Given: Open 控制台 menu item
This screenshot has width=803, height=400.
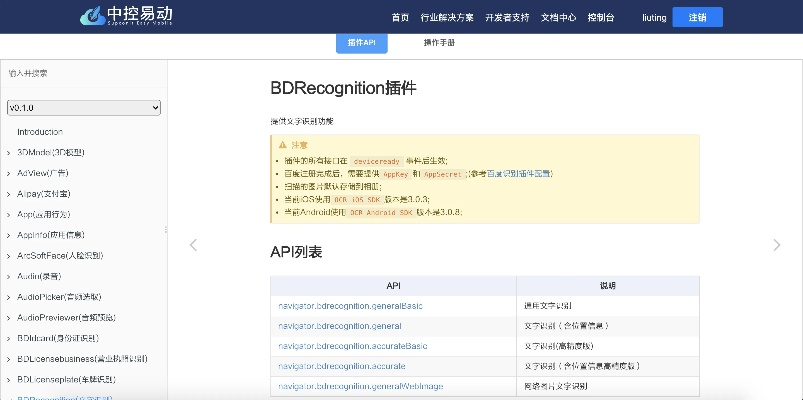Looking at the screenshot, I should pos(601,17).
